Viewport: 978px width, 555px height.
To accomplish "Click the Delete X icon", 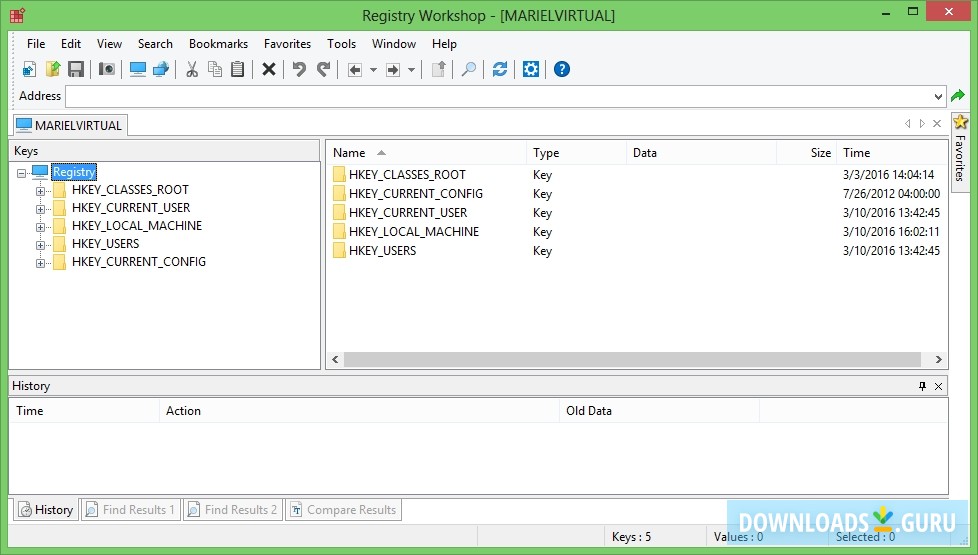I will click(x=269, y=69).
